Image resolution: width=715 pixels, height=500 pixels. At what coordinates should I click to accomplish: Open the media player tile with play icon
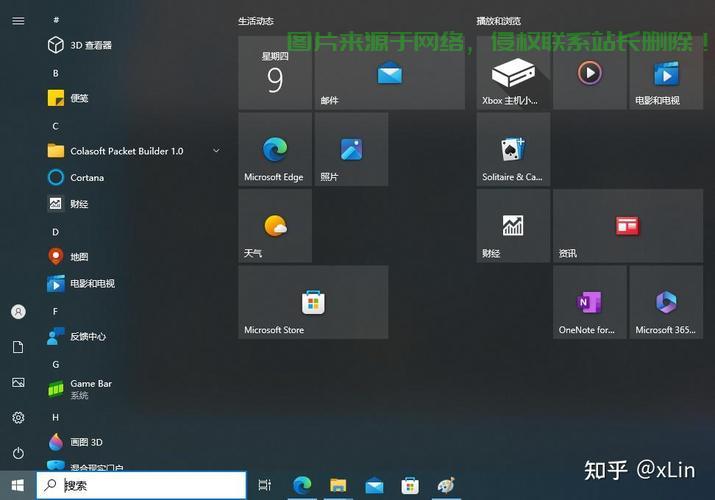590,73
